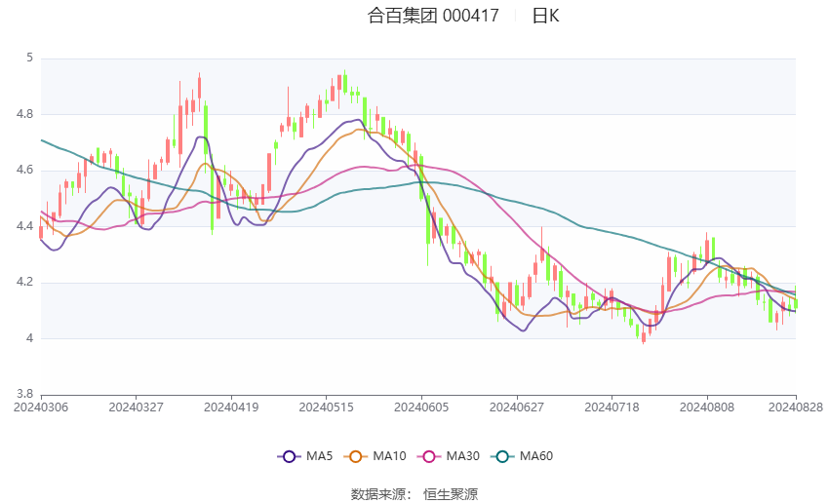The width and height of the screenshot is (829, 504).
Task: Toggle the MA5 legend series
Action: click(305, 456)
